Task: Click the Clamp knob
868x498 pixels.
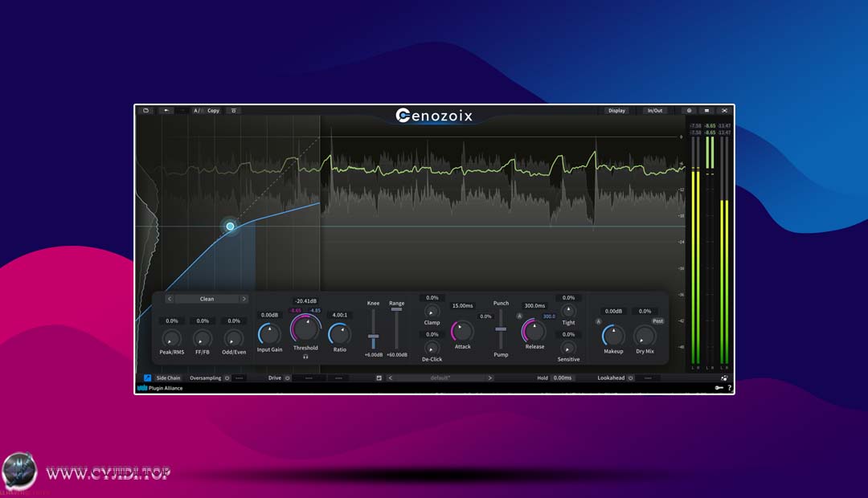Action: [x=432, y=312]
